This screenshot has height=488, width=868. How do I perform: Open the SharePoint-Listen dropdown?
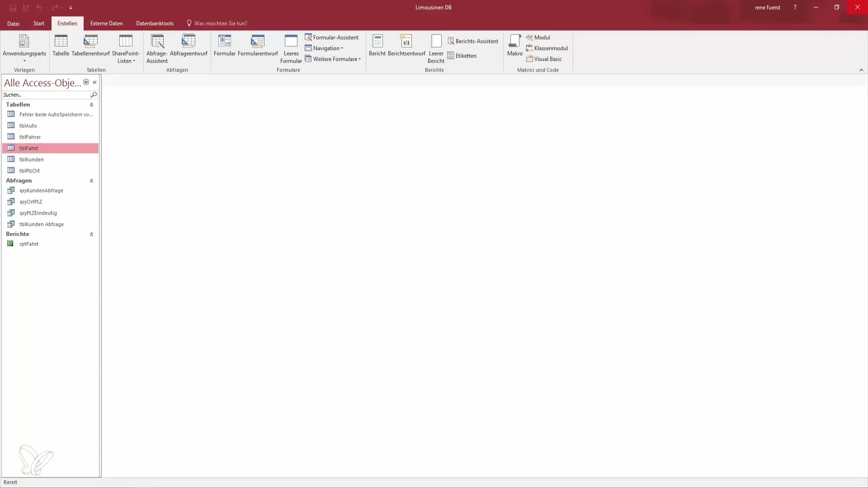[126, 48]
